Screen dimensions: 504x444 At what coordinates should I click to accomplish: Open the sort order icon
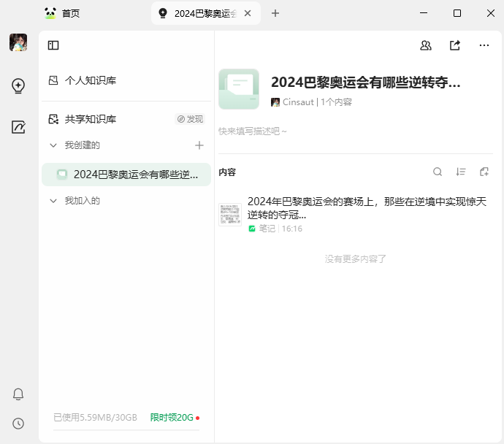tap(461, 172)
